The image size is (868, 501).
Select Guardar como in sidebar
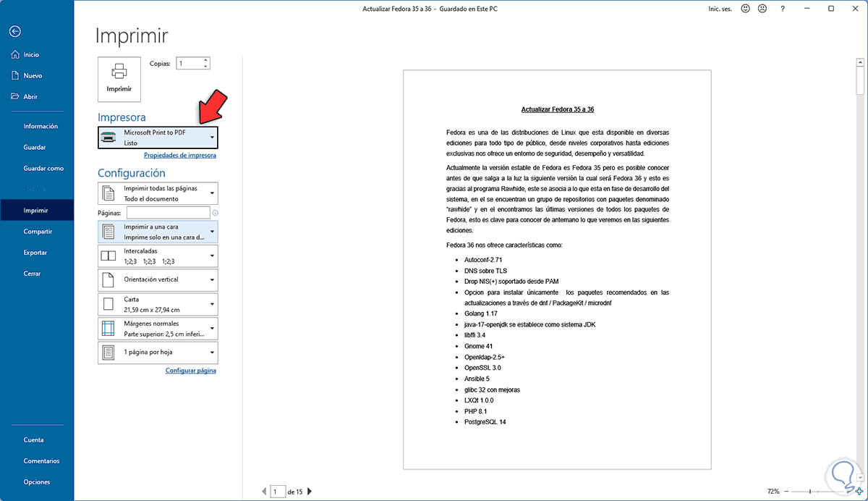click(x=43, y=168)
